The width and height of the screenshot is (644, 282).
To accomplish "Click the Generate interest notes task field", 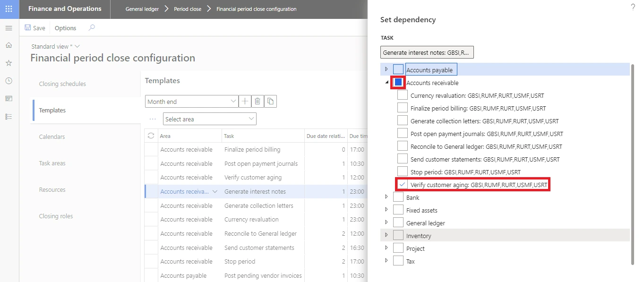I will [427, 52].
